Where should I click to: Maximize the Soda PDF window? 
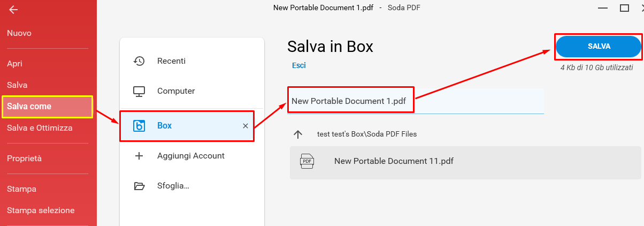(x=624, y=8)
